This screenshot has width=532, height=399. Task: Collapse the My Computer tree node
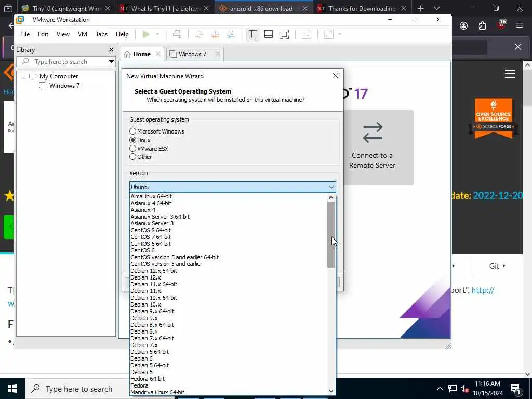(x=23, y=77)
